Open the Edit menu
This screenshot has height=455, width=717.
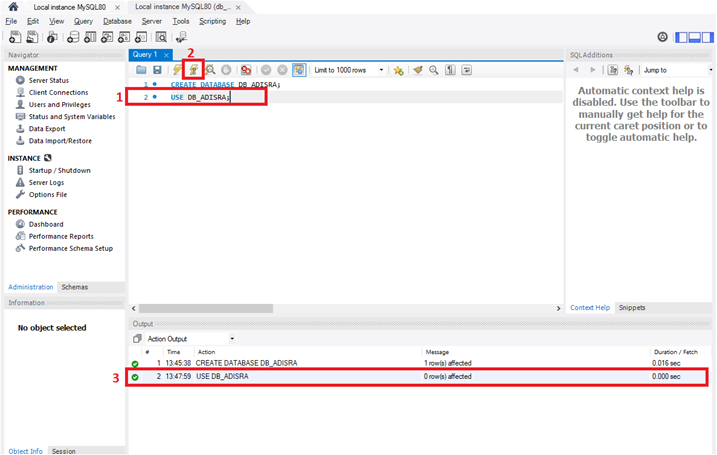tap(33, 21)
